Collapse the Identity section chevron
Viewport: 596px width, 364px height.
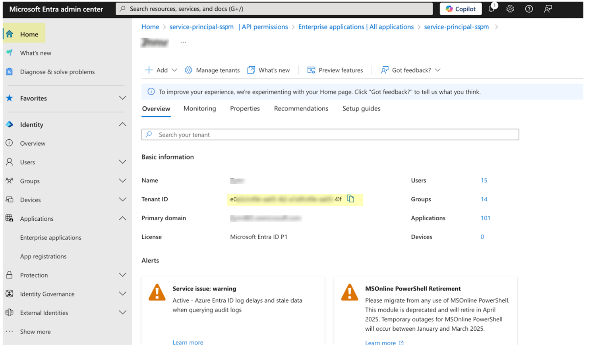pyautogui.click(x=122, y=125)
